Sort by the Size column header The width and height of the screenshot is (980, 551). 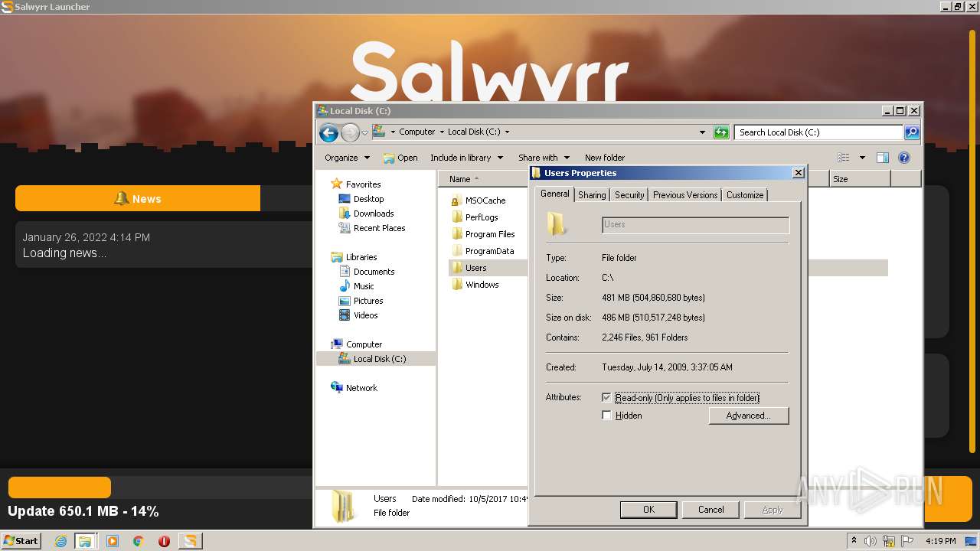tap(860, 179)
